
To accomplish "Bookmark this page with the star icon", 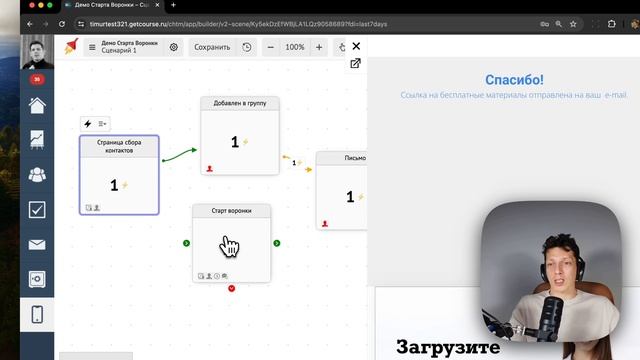I will [x=573, y=24].
